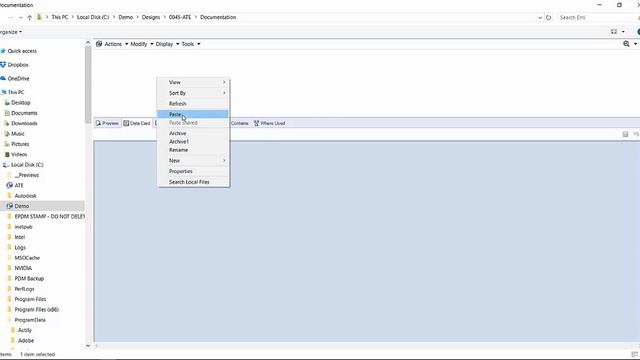Viewport: 640px width, 360px height.
Task: Choose Paste in the context menu
Action: pos(193,114)
